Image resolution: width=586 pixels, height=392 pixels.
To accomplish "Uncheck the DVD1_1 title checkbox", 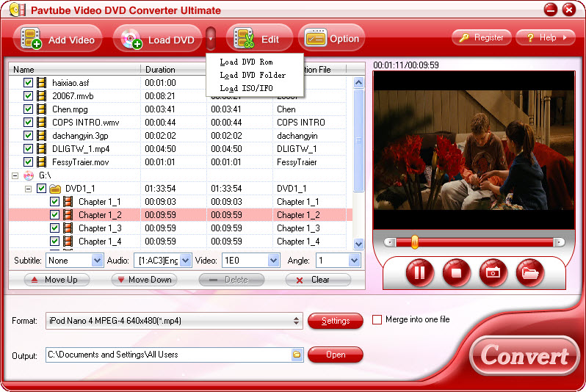I will click(x=41, y=189).
